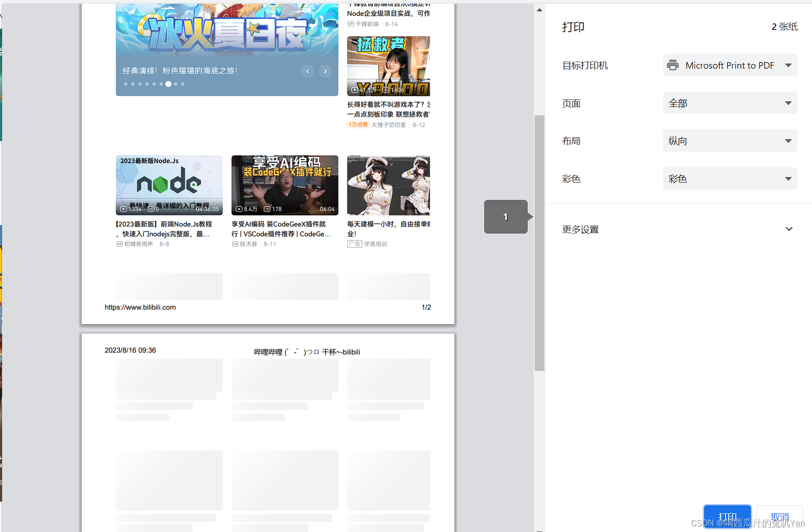
Task: Click the blue 打印 print button
Action: [x=727, y=517]
